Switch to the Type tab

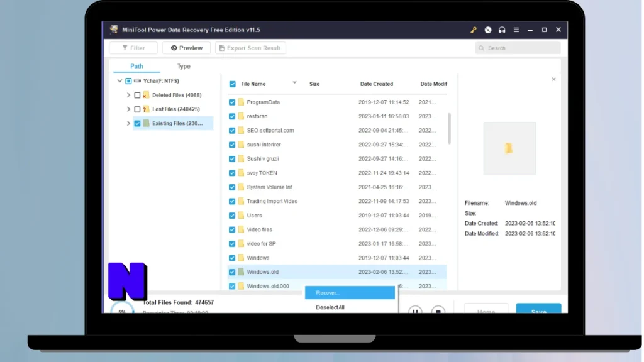184,66
